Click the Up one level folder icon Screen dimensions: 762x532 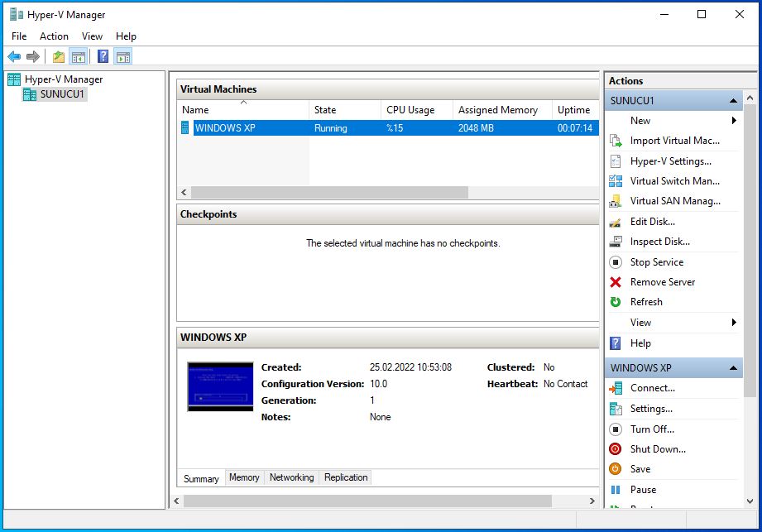coord(59,57)
